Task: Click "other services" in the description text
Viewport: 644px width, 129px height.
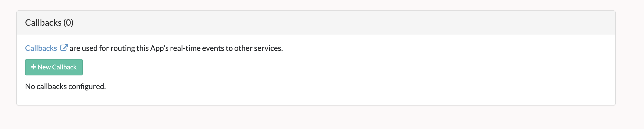Action: 258,48
